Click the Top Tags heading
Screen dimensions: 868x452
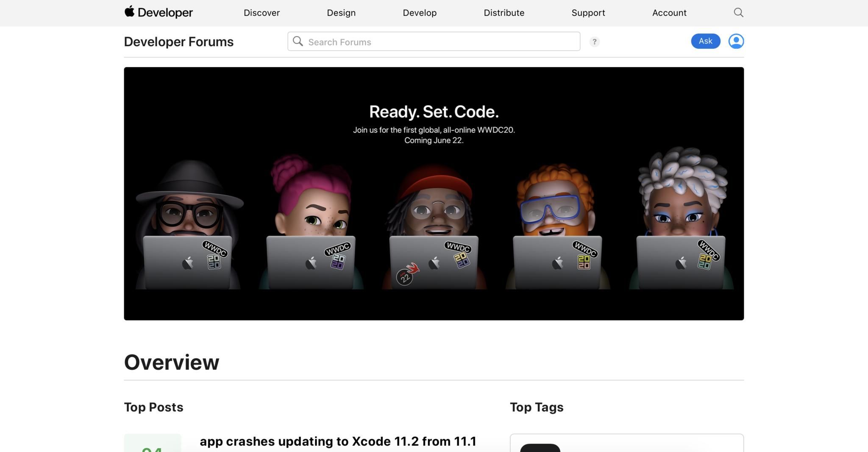point(537,407)
